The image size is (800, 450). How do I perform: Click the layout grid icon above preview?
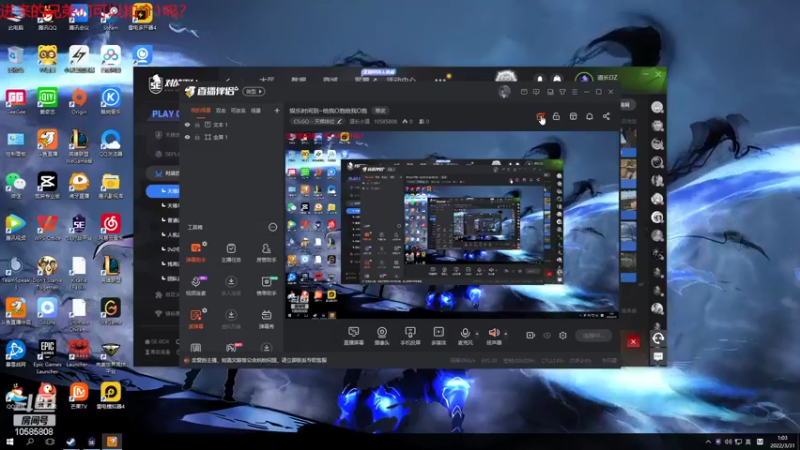click(x=573, y=116)
